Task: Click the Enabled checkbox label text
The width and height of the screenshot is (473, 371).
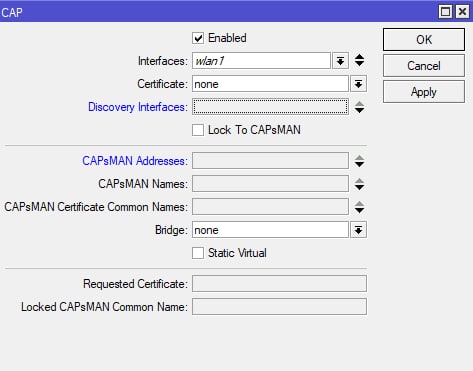Action: point(227,38)
